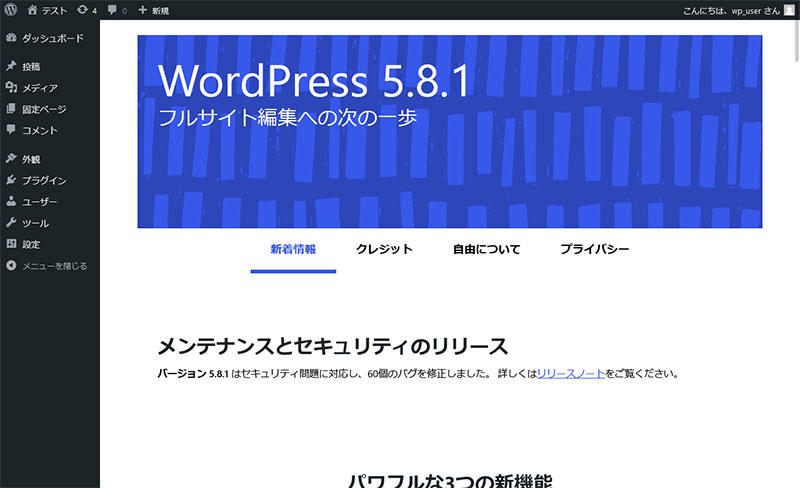Click the 設定 settings icon

pos(11,244)
